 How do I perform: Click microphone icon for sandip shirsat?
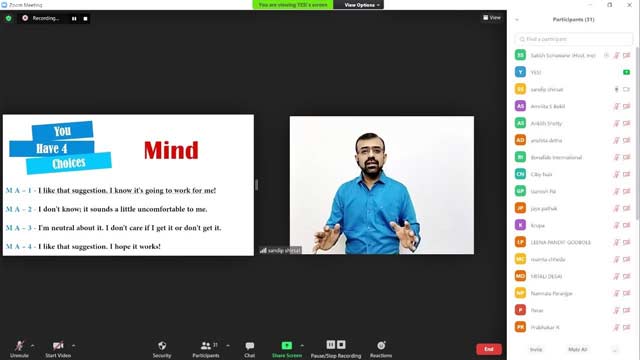pyautogui.click(x=616, y=89)
